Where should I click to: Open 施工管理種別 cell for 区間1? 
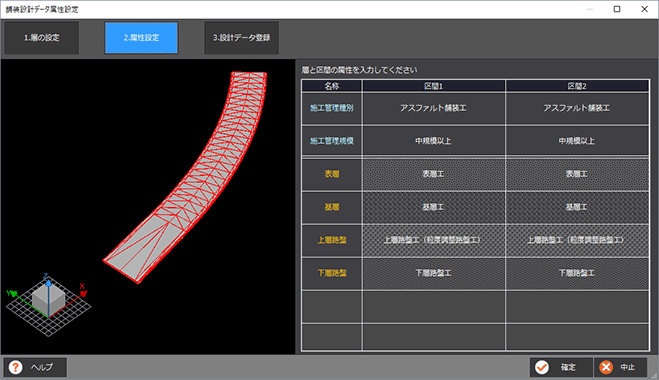point(433,108)
